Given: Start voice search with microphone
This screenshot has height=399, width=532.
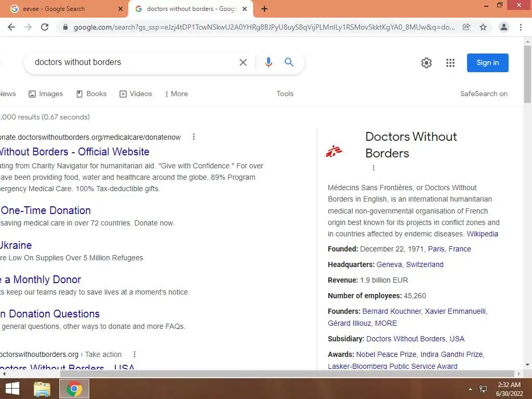Looking at the screenshot, I should click(x=269, y=62).
